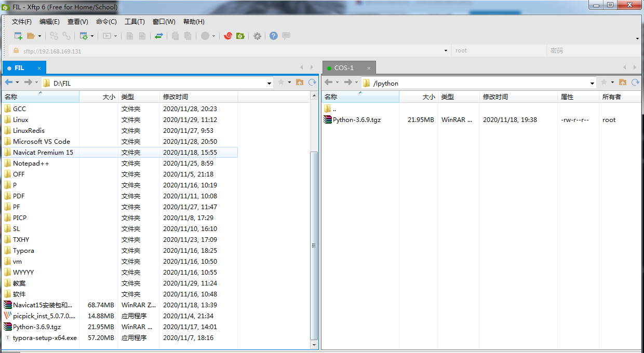Refresh the remote /lpython pane
644x353 pixels.
click(635, 82)
